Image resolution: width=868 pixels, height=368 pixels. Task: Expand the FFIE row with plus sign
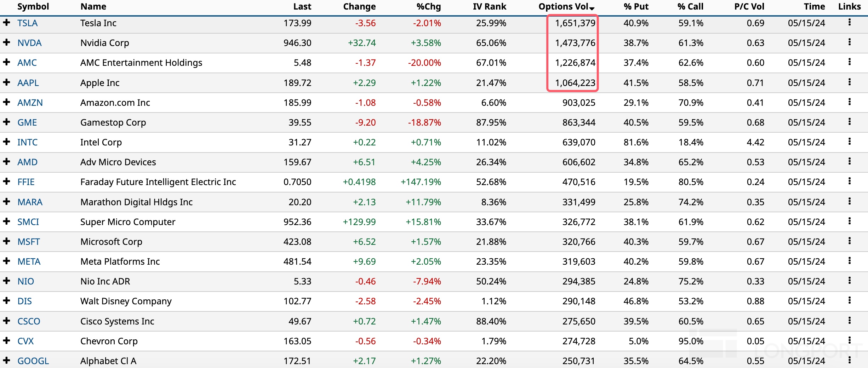coord(6,182)
